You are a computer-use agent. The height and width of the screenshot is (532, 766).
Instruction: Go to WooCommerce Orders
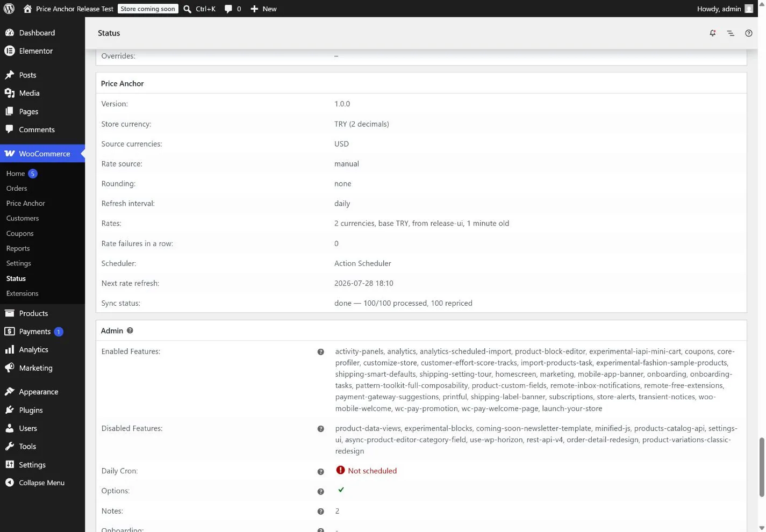click(17, 189)
